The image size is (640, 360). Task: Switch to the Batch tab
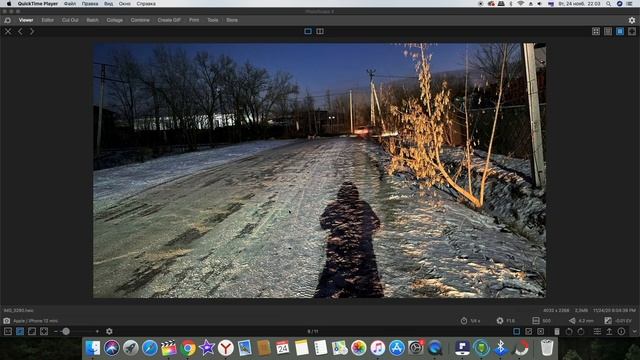pos(92,20)
